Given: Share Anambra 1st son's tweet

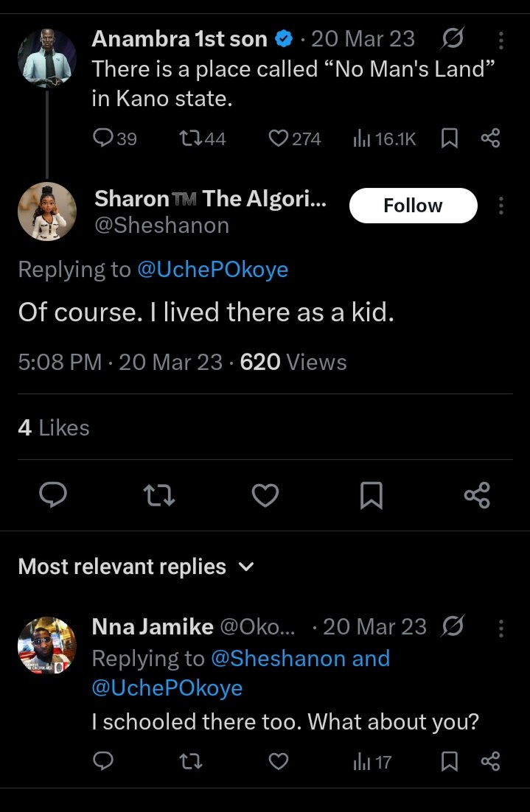Looking at the screenshot, I should 490,138.
